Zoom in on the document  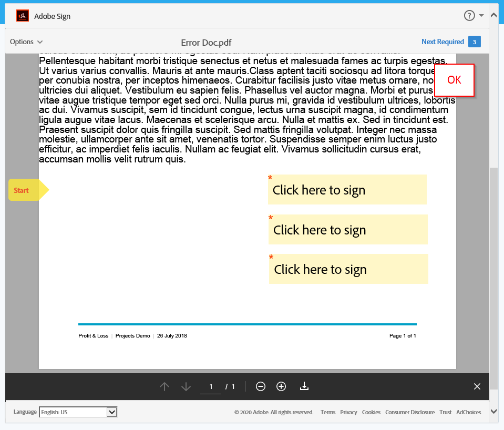coord(281,386)
